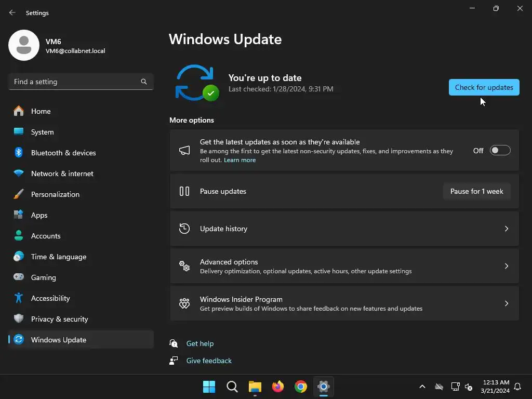Open Accessibility settings
Screen dimensions: 532x399
point(81,298)
